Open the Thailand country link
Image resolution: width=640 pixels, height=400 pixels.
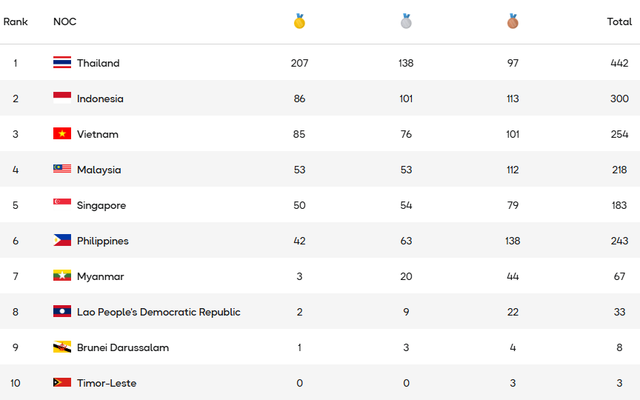point(98,63)
